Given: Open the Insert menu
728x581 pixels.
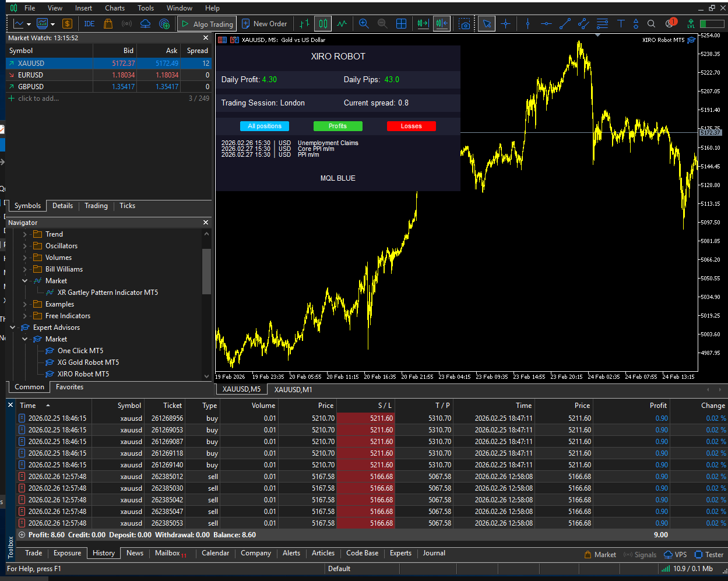Looking at the screenshot, I should coord(83,8).
